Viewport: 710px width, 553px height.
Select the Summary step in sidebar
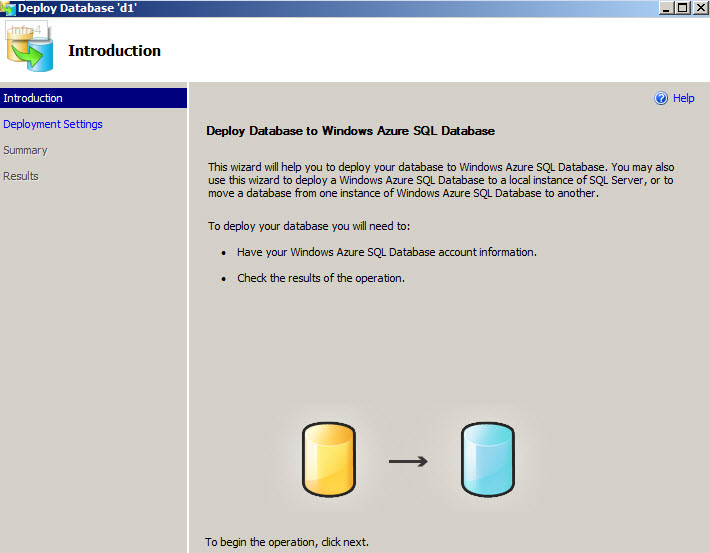(25, 150)
